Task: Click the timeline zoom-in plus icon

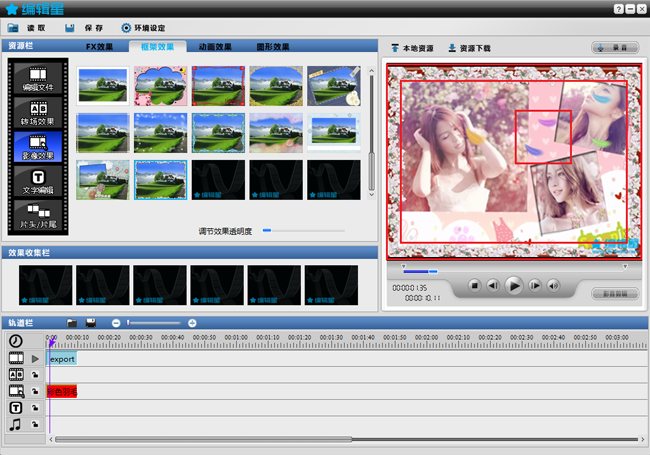Action: (x=192, y=323)
